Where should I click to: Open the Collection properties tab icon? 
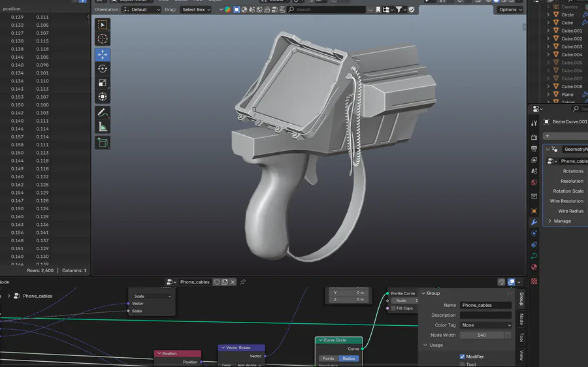click(534, 197)
